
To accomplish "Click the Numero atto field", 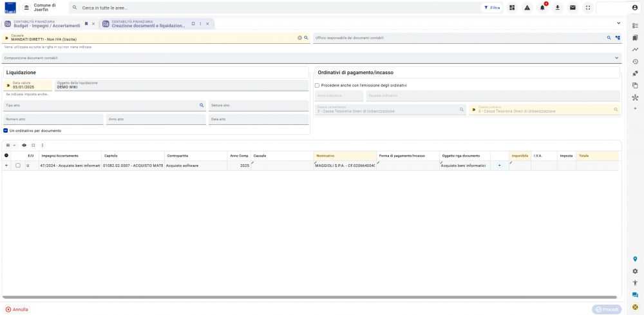I will pyautogui.click(x=53, y=119).
